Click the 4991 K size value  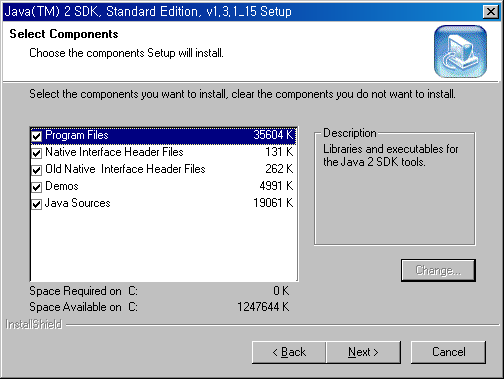[x=276, y=186]
